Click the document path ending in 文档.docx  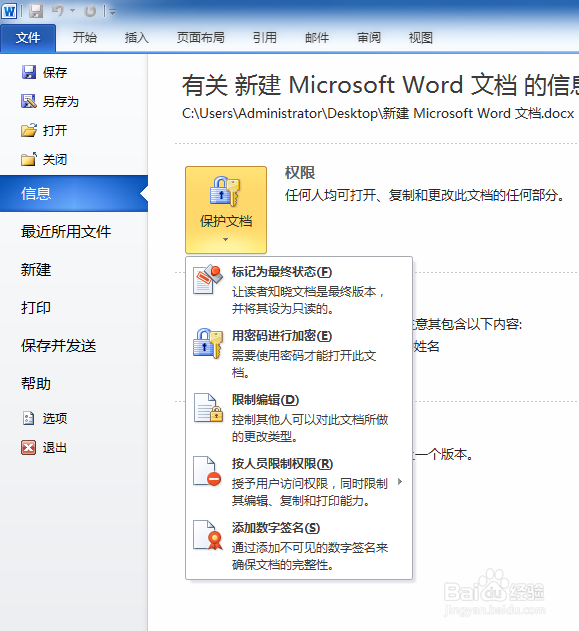[x=378, y=113]
